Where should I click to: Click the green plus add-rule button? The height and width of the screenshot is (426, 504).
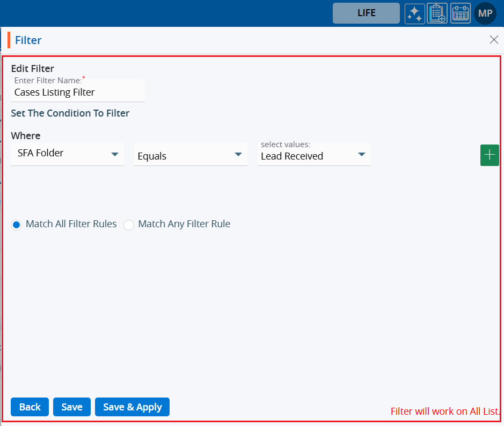point(489,155)
